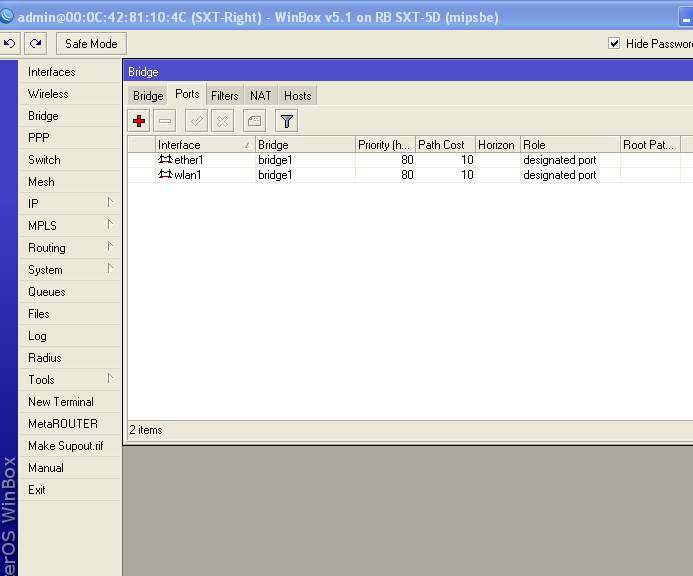The width and height of the screenshot is (693, 576).
Task: Sort the table by the Interface column
Action: tap(205, 145)
